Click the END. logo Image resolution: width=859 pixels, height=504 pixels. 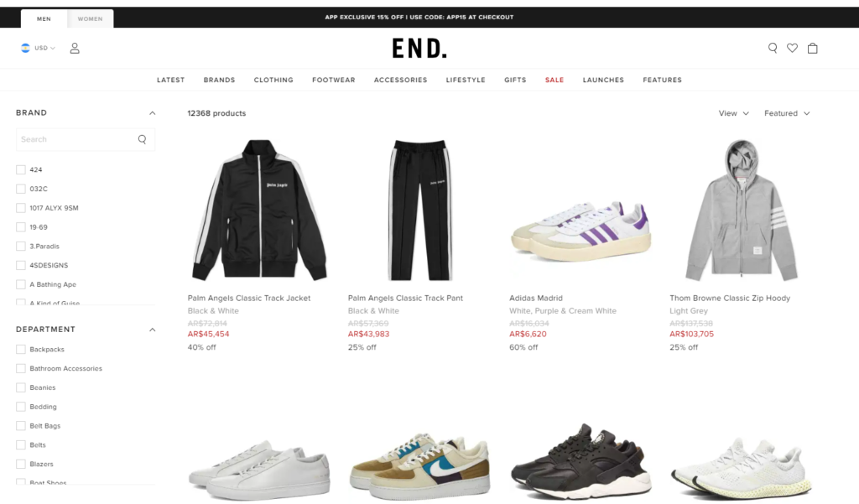pos(419,48)
